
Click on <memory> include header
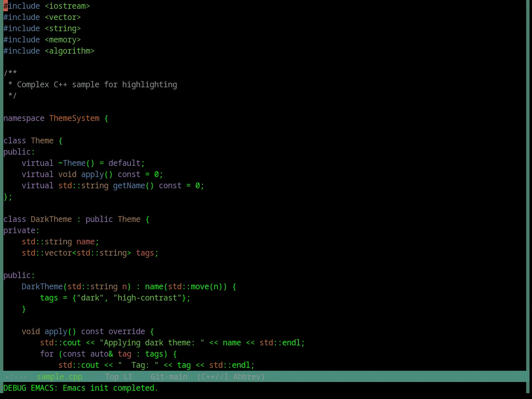tap(63, 39)
